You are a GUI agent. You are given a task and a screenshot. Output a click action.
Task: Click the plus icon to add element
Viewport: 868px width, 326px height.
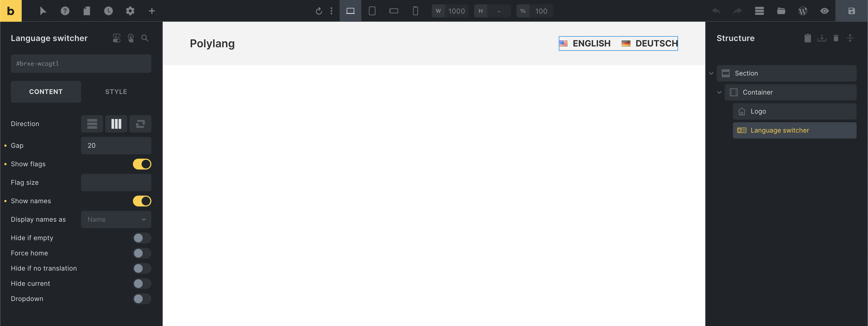(152, 11)
